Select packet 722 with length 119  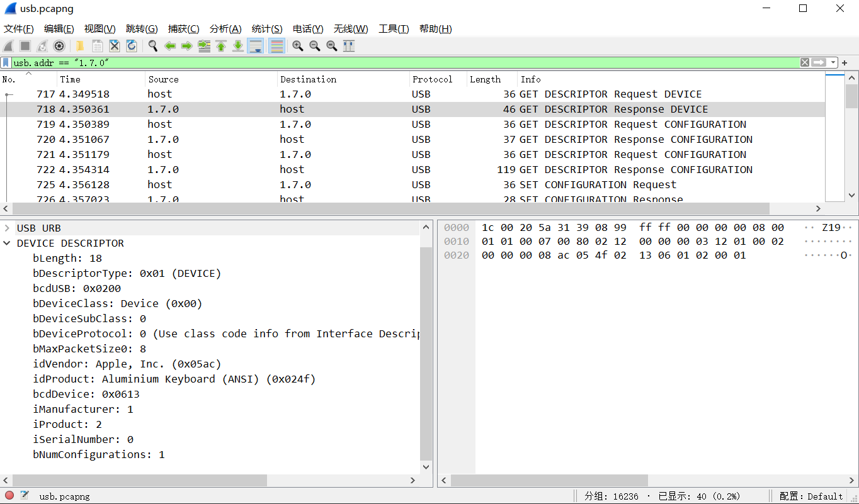click(x=412, y=170)
